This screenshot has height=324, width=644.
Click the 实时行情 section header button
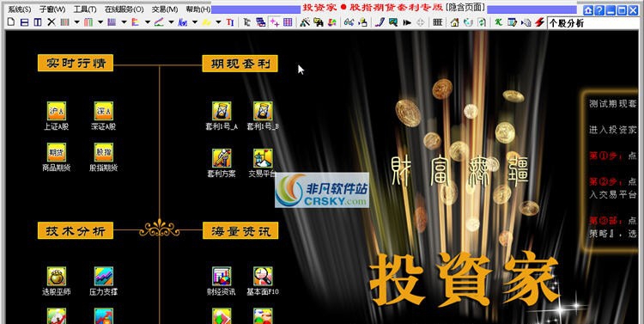(x=76, y=64)
